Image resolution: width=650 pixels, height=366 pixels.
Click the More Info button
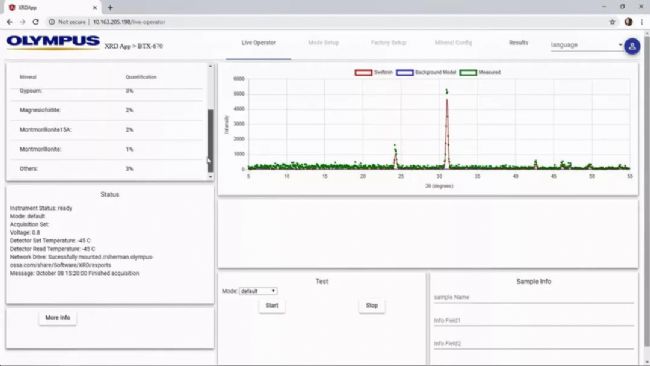coord(58,318)
